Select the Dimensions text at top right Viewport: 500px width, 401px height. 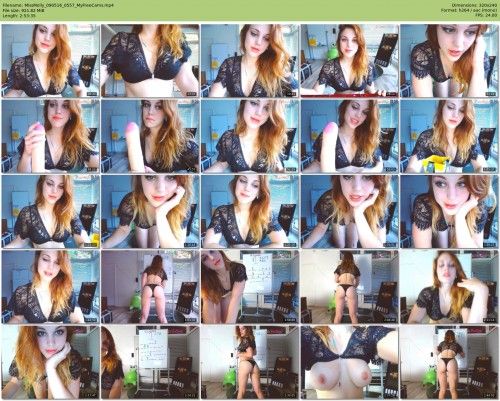pos(475,6)
